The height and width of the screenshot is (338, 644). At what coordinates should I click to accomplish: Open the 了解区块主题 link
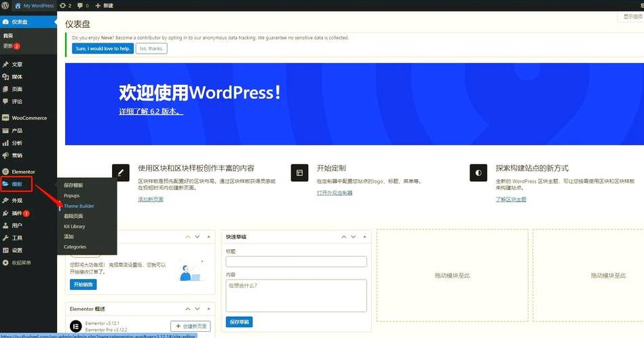click(x=511, y=199)
